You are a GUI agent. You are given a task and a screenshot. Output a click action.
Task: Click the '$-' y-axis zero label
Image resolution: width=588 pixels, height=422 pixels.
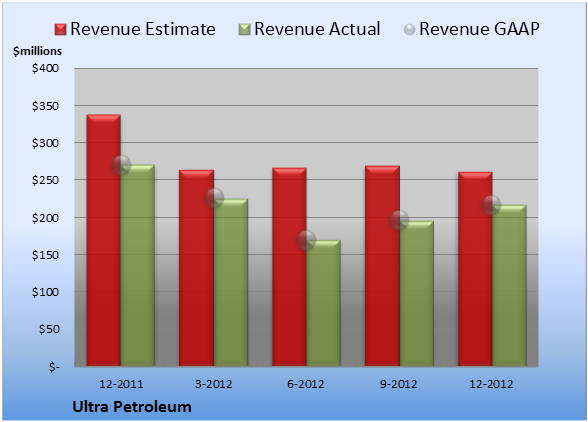point(54,366)
